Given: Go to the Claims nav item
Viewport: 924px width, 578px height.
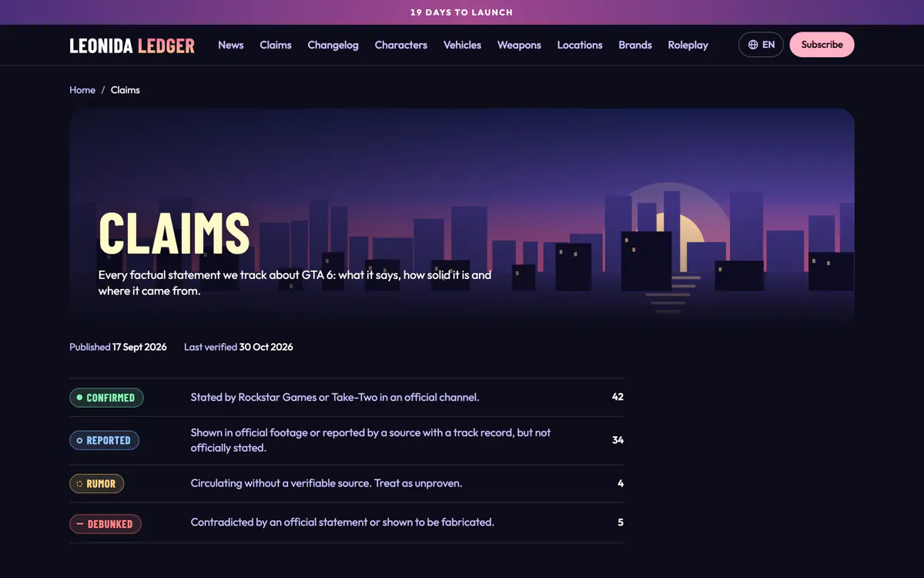Looking at the screenshot, I should pyautogui.click(x=276, y=45).
